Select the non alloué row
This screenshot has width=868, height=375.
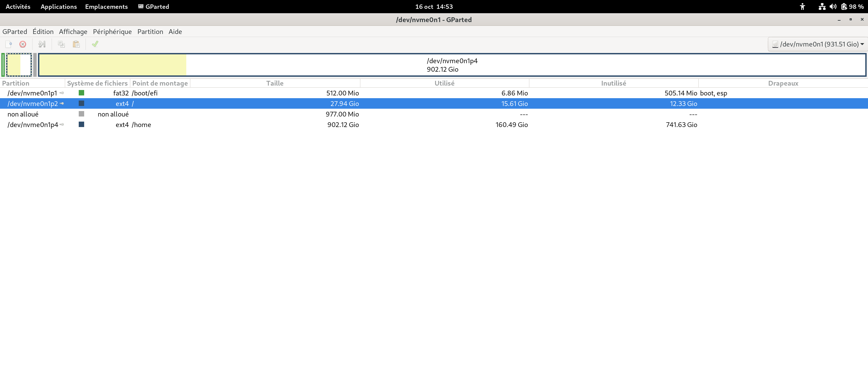[x=434, y=114]
